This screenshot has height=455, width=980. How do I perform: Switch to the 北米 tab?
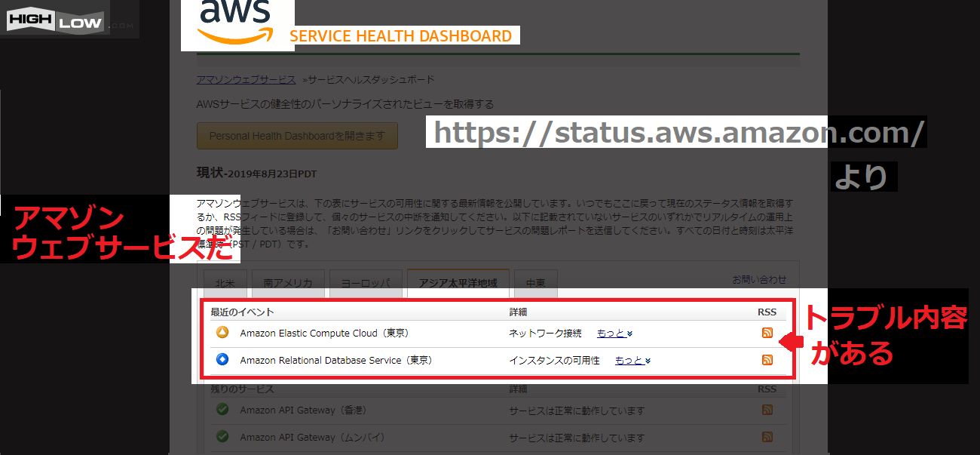(x=225, y=284)
